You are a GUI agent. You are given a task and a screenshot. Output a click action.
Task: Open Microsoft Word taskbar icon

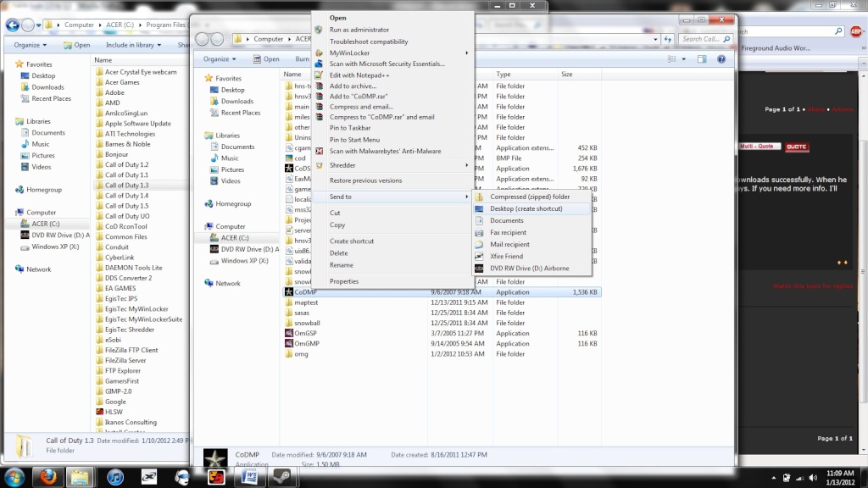[249, 477]
